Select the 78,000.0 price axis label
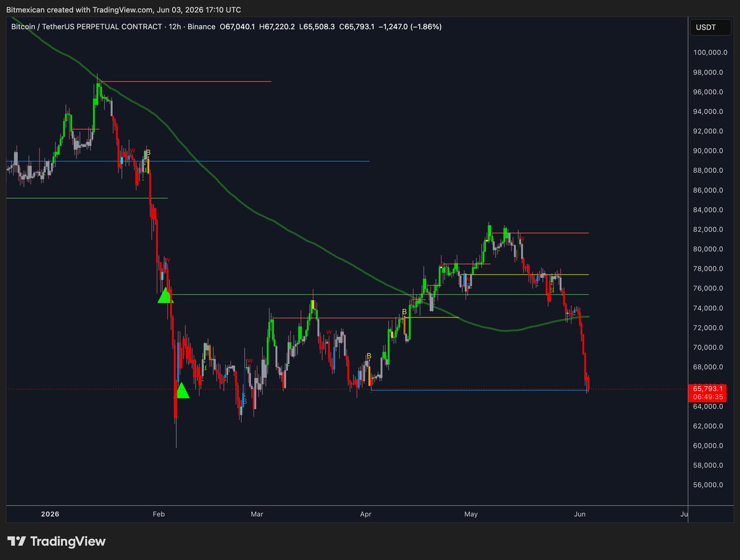Image resolution: width=740 pixels, height=560 pixels. [709, 269]
